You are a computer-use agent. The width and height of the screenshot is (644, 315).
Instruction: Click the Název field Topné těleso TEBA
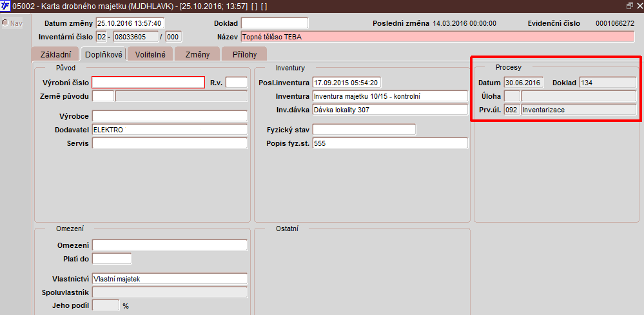point(438,37)
